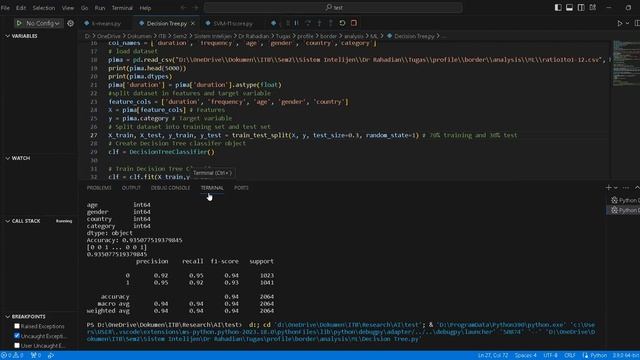
Task: Go forward with the navigation arrow
Action: click(196, 7)
